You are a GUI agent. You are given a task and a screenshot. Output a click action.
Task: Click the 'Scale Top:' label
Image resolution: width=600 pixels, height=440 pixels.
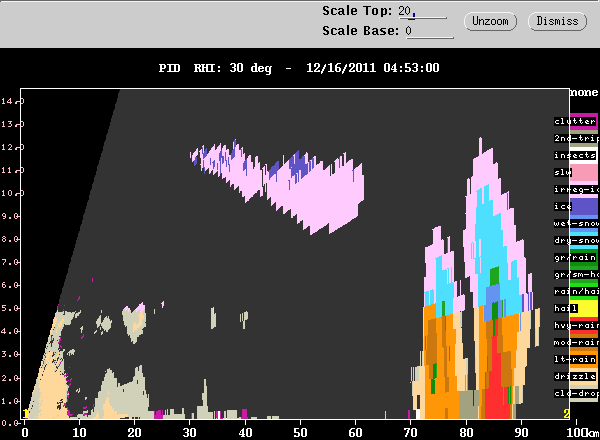point(357,11)
